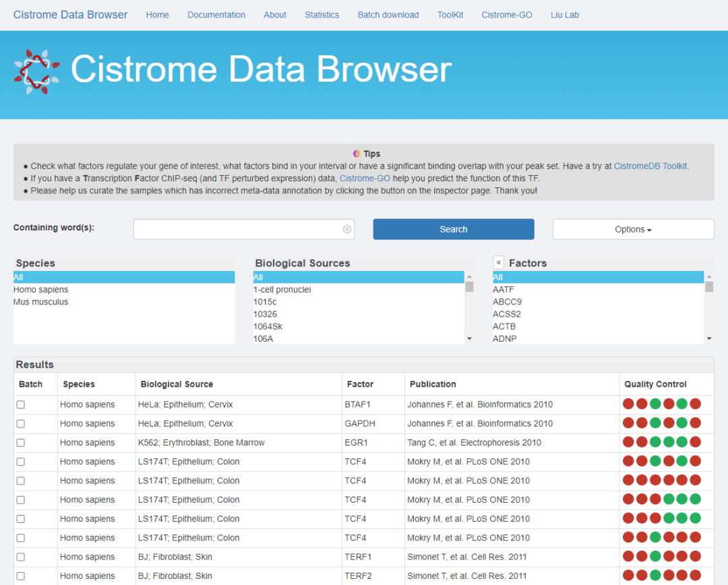This screenshot has width=728, height=585.
Task: Select ADNP in the Factors list
Action: tap(598, 338)
